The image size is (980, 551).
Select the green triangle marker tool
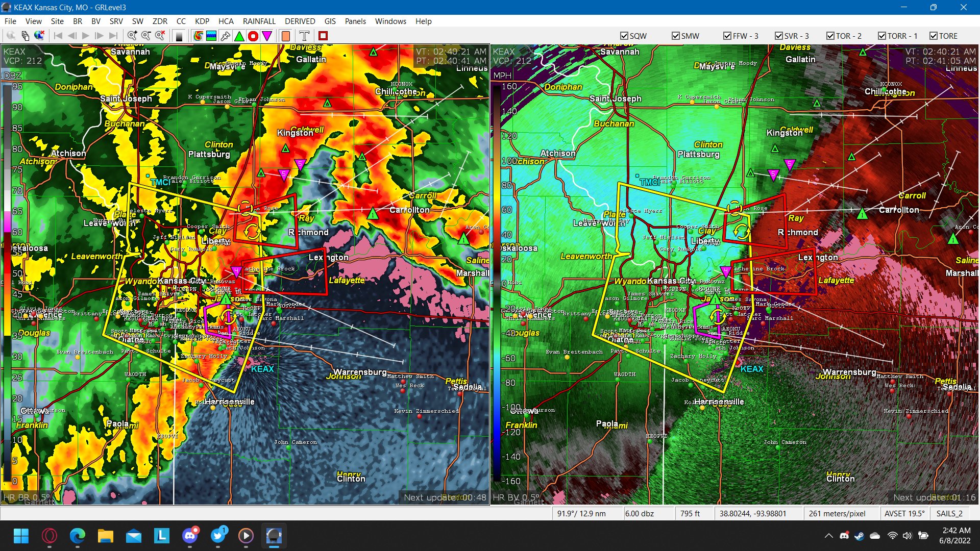[238, 36]
